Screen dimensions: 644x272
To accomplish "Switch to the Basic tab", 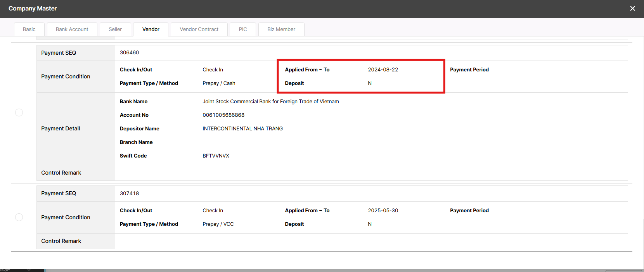I will point(29,29).
